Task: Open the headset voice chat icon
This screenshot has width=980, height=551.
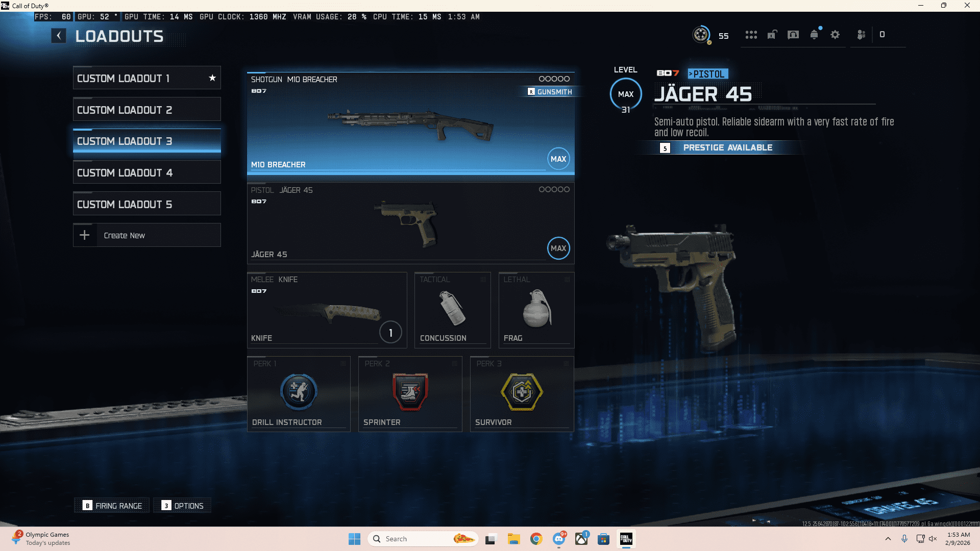Action: tap(793, 35)
